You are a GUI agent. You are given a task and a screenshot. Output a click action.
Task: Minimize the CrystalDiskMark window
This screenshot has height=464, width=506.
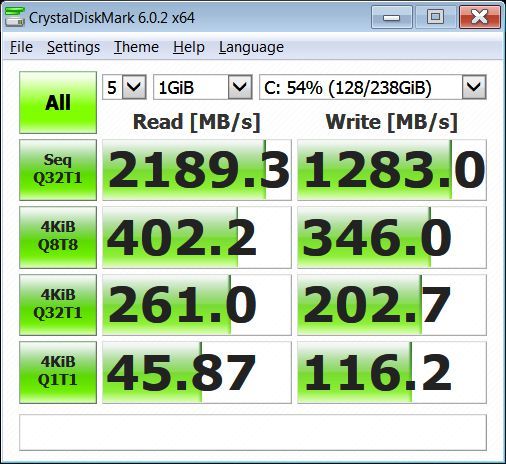pos(392,17)
